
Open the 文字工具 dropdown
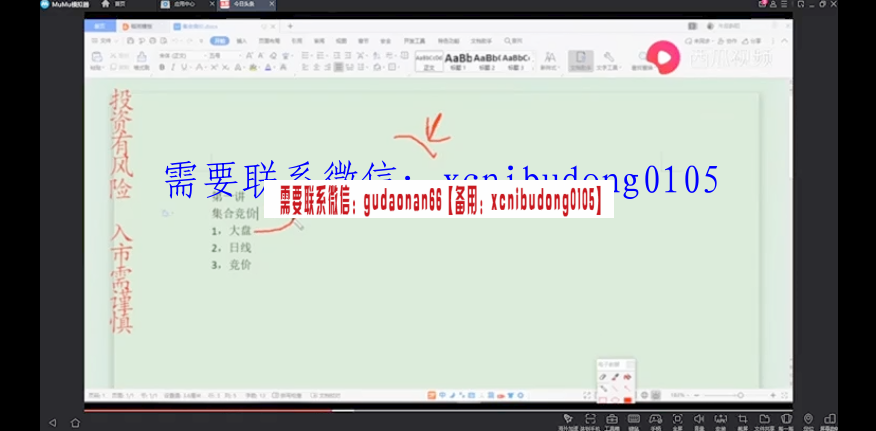[x=608, y=60]
